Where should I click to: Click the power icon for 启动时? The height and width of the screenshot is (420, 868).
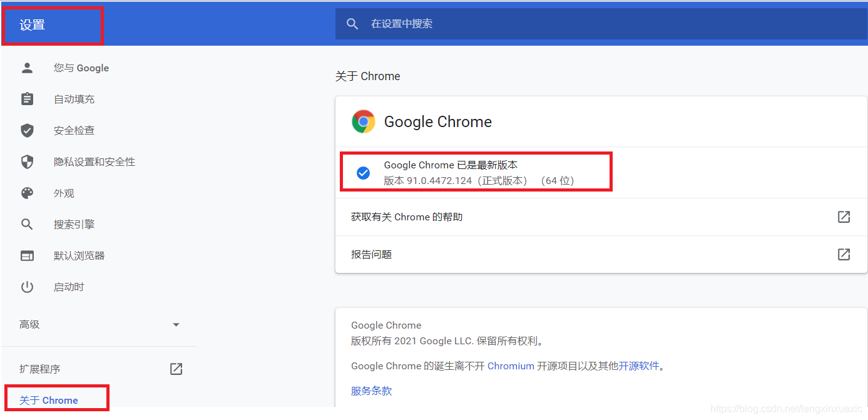click(27, 287)
